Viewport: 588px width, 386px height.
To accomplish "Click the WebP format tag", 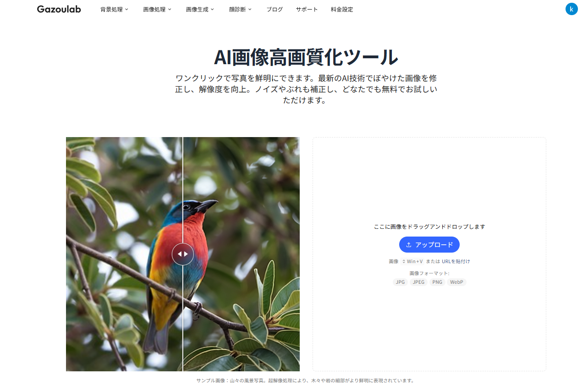I will [x=456, y=282].
